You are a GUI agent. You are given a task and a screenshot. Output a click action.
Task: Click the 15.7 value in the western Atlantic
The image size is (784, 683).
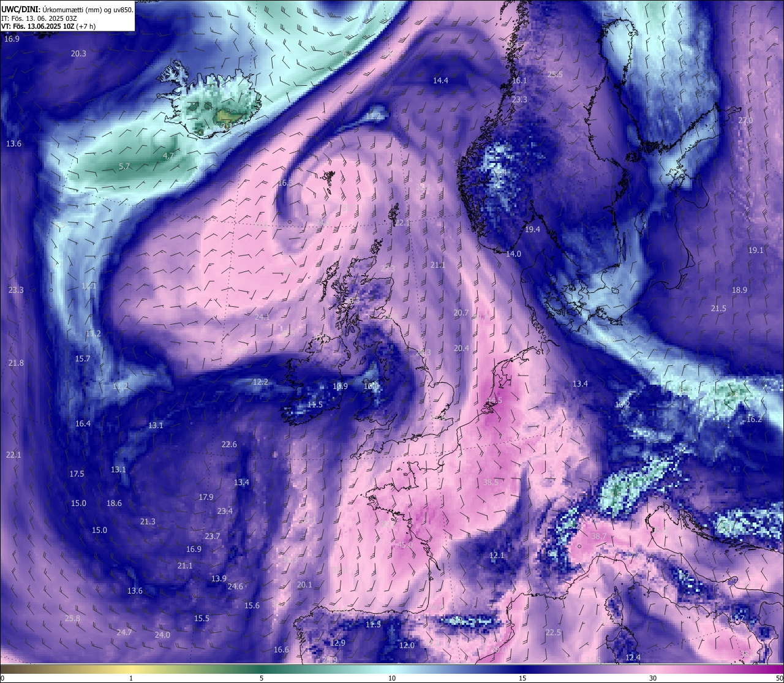(x=82, y=358)
